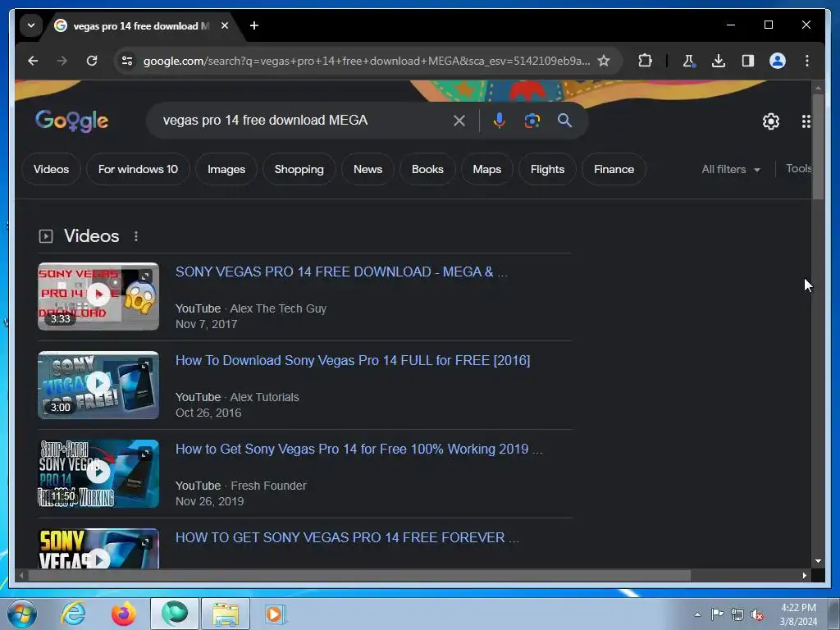Click the vertical scrollbar thumb
This screenshot has height=630, width=840.
[818, 146]
